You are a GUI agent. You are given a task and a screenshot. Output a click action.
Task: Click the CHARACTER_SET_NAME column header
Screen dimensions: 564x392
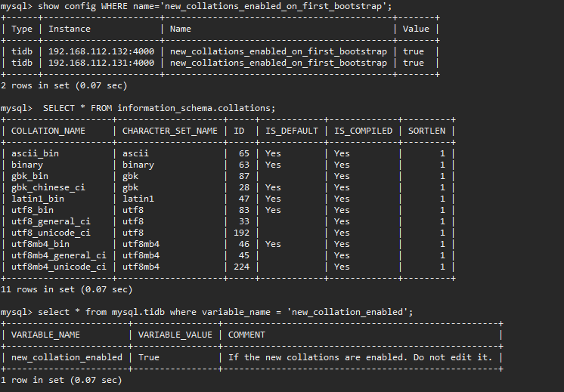170,131
